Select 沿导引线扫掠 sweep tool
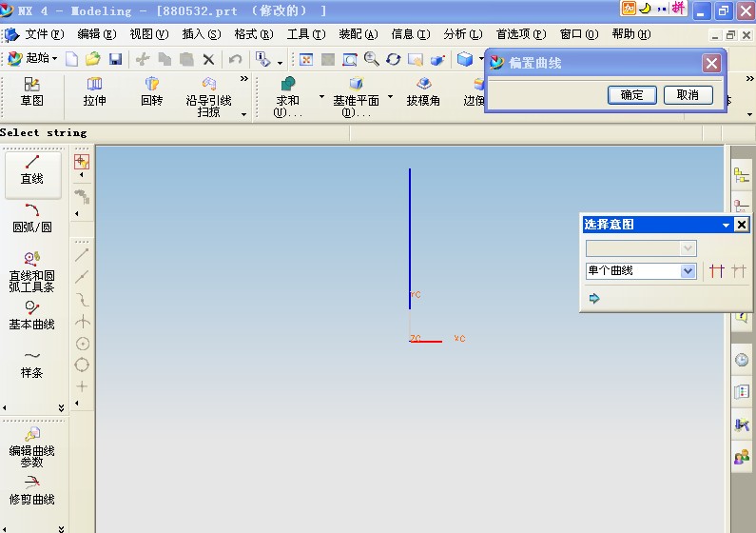This screenshot has width=756, height=533. (209, 97)
